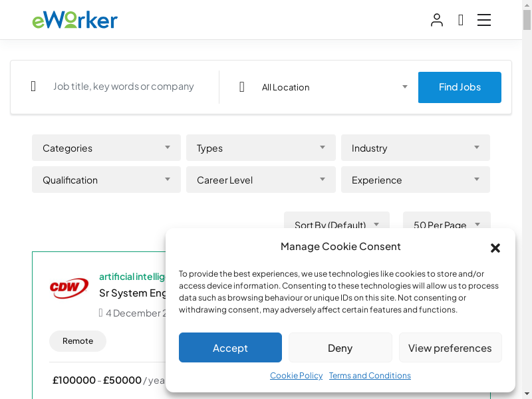This screenshot has height=399, width=532.
Task: Click the search icon in the keyword field
Action: (33, 86)
